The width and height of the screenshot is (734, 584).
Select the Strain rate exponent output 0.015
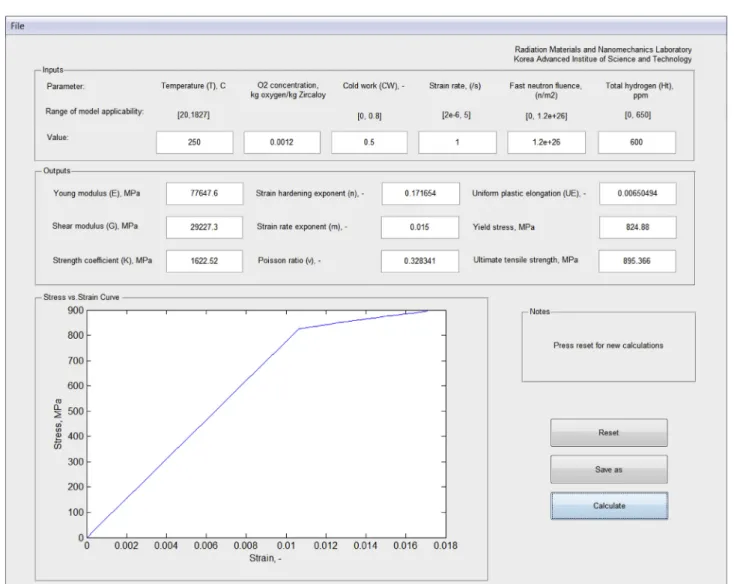coord(420,227)
